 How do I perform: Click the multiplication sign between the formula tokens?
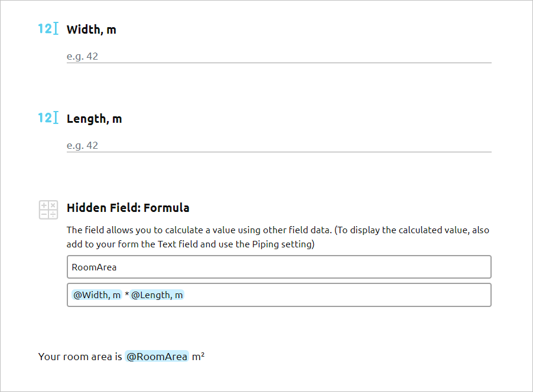point(124,295)
